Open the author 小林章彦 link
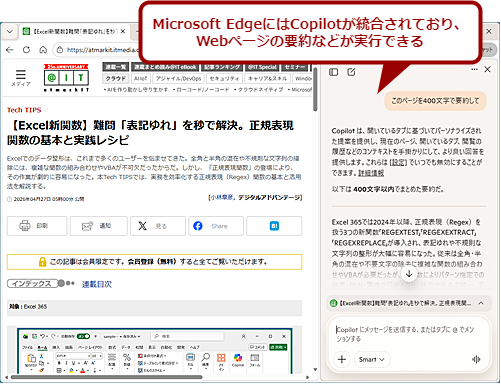The image size is (501, 384). click(222, 197)
